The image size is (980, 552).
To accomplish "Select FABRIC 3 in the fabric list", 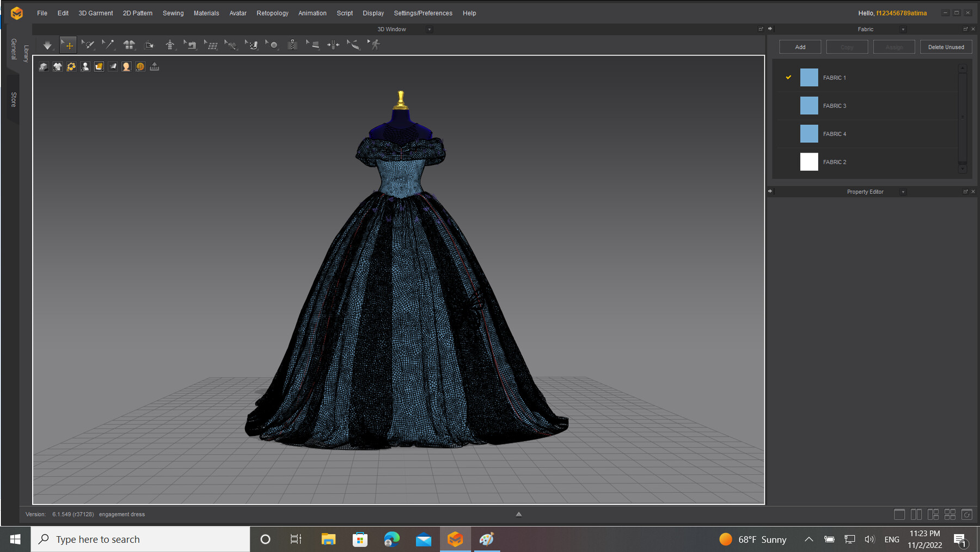I will click(x=835, y=106).
